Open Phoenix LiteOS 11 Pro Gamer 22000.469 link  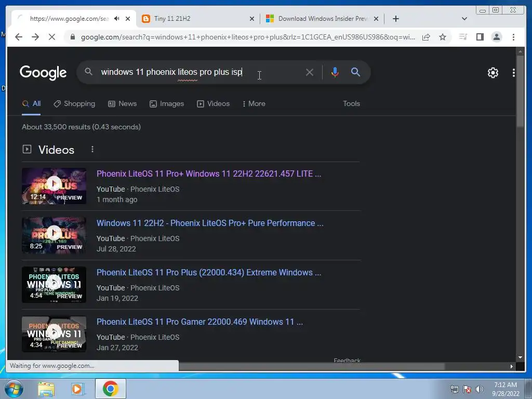[x=199, y=322]
